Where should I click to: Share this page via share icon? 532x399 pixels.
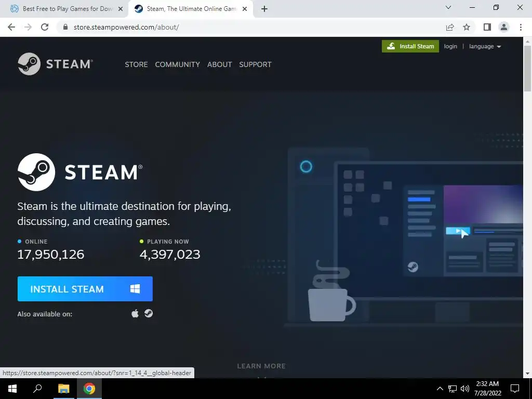(x=450, y=27)
